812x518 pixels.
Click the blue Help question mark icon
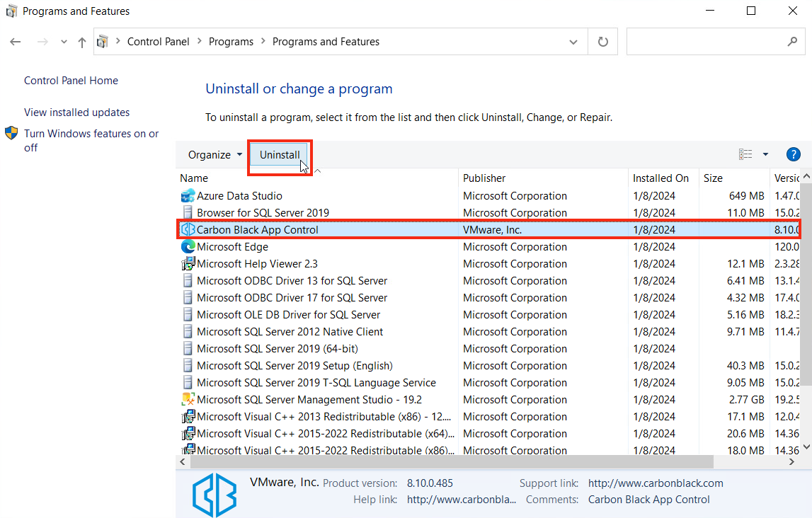(793, 155)
